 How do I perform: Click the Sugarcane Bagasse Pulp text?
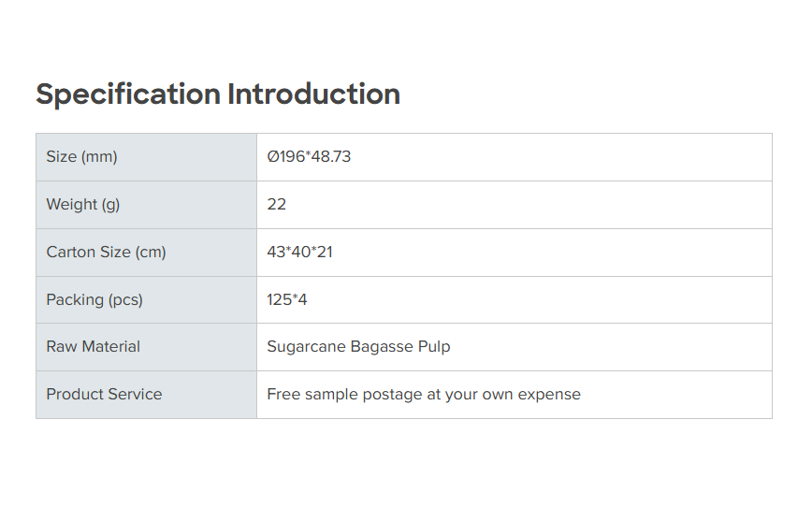[x=358, y=347]
